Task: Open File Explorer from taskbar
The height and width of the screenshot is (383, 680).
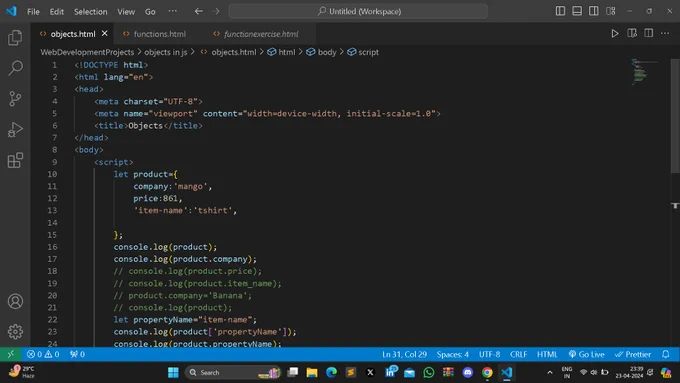Action: click(x=312, y=373)
